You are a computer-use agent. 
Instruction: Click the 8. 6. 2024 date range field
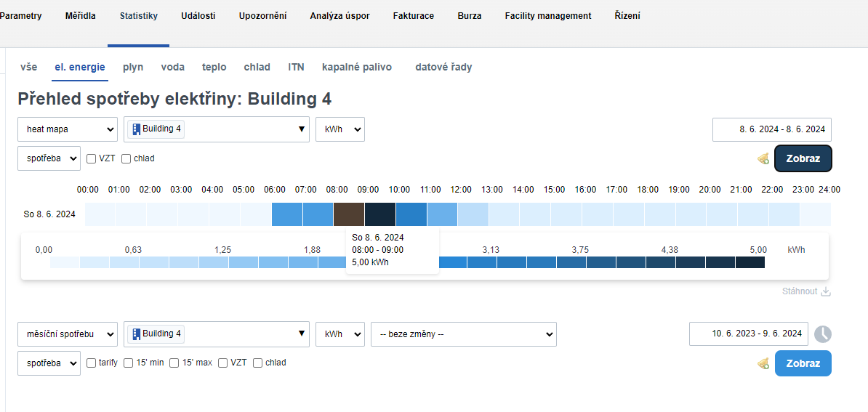[772, 129]
